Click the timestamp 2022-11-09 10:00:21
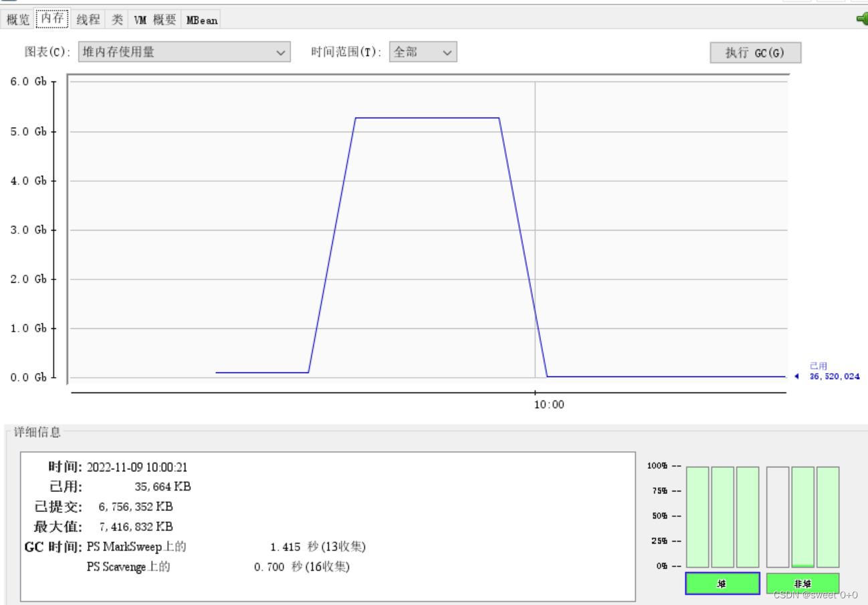 137,467
